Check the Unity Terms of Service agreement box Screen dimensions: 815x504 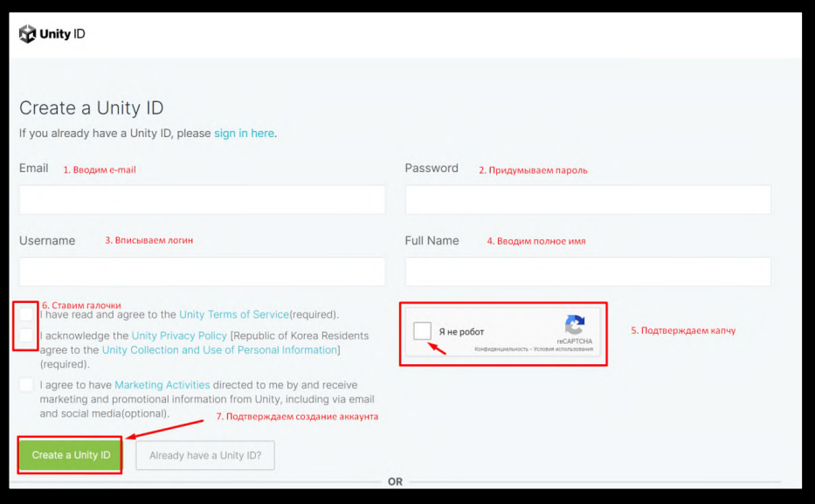pos(26,314)
